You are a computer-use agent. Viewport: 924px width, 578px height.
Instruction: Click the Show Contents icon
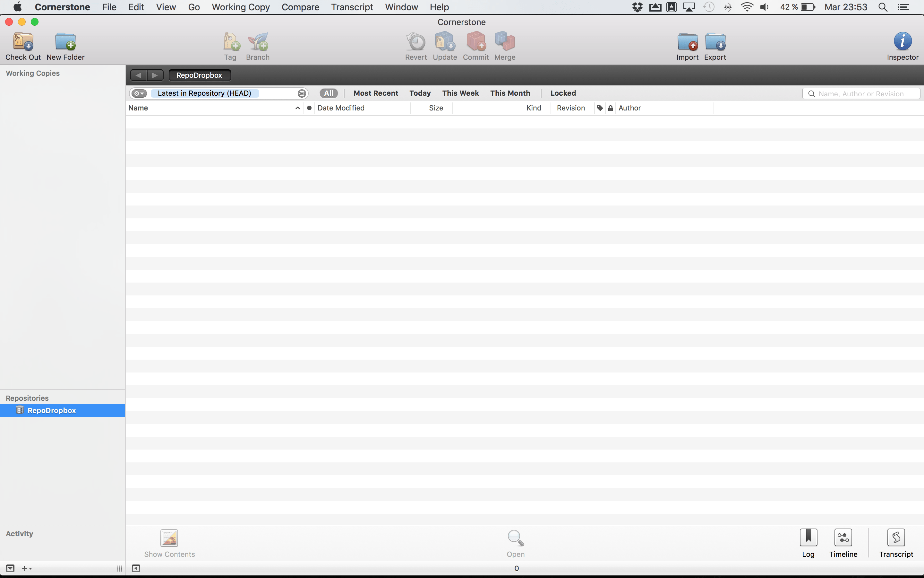click(169, 538)
